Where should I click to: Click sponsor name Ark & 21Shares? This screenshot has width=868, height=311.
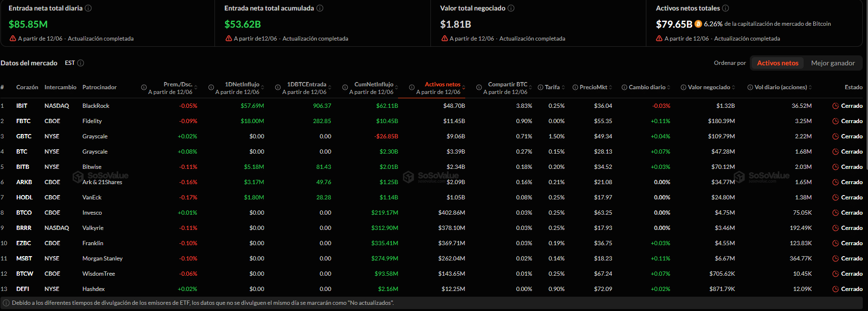102,182
